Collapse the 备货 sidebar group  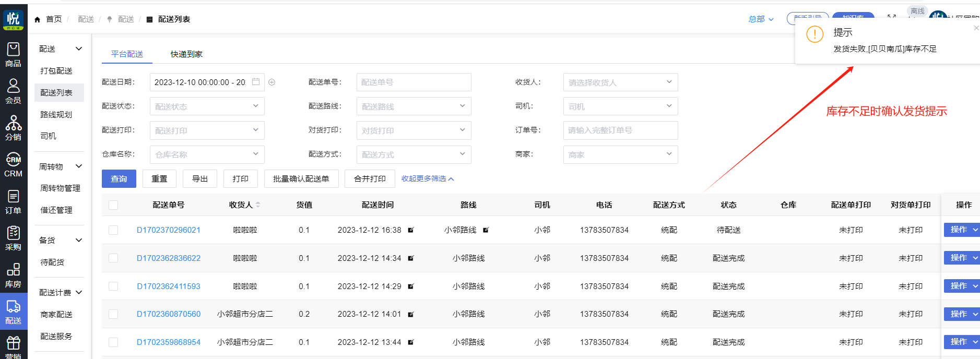[79, 240]
